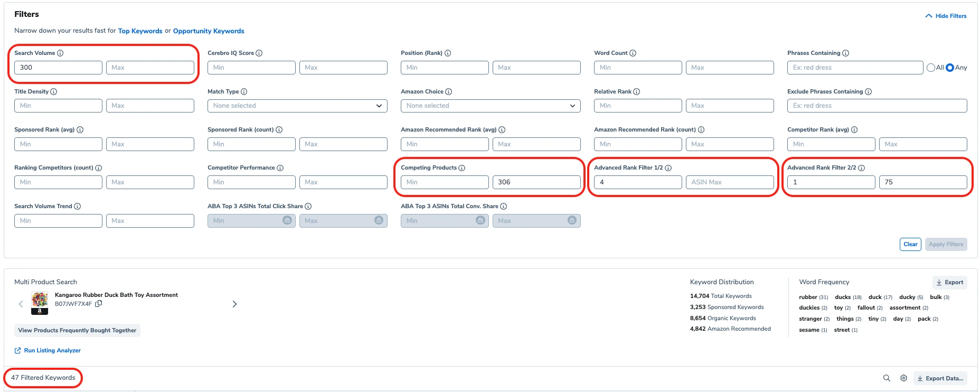Select the Any radio button
This screenshot has height=392, width=980.
[950, 68]
